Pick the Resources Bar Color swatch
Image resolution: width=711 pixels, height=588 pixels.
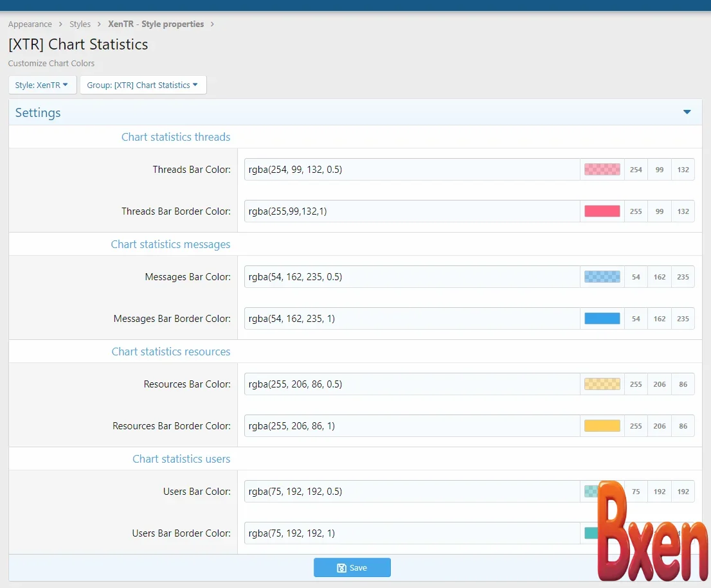click(x=602, y=384)
